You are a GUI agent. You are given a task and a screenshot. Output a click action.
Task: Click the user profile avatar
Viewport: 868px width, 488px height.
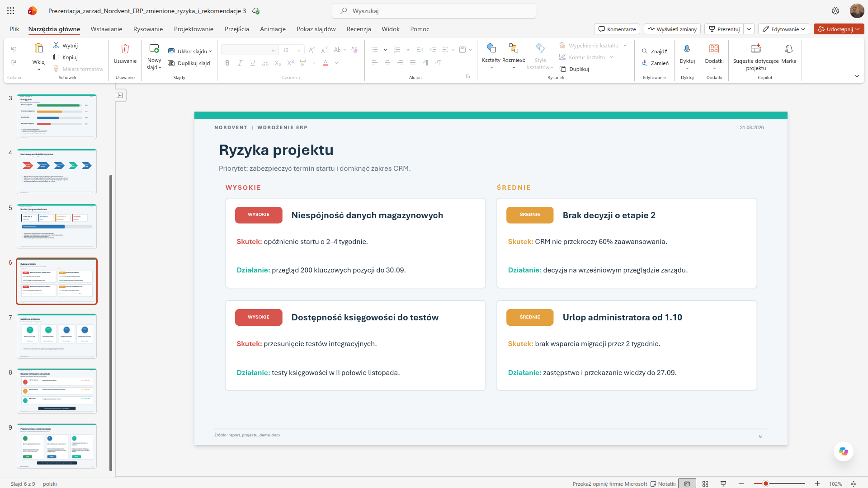click(857, 11)
